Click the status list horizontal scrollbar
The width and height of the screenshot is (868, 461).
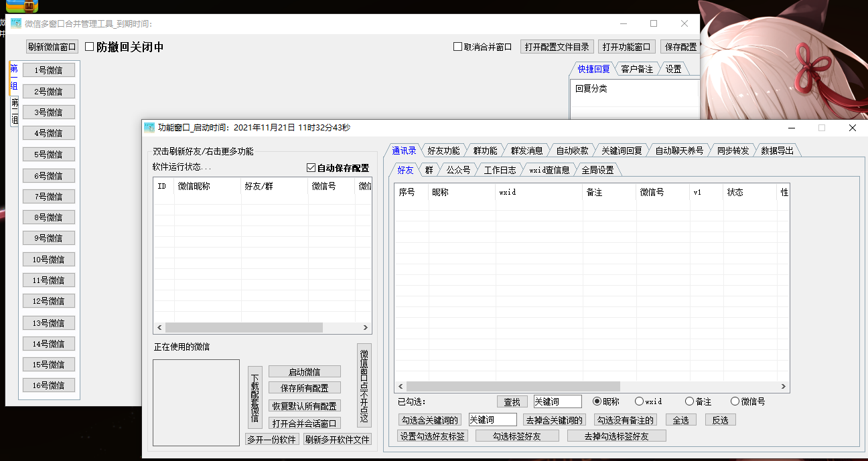click(263, 327)
